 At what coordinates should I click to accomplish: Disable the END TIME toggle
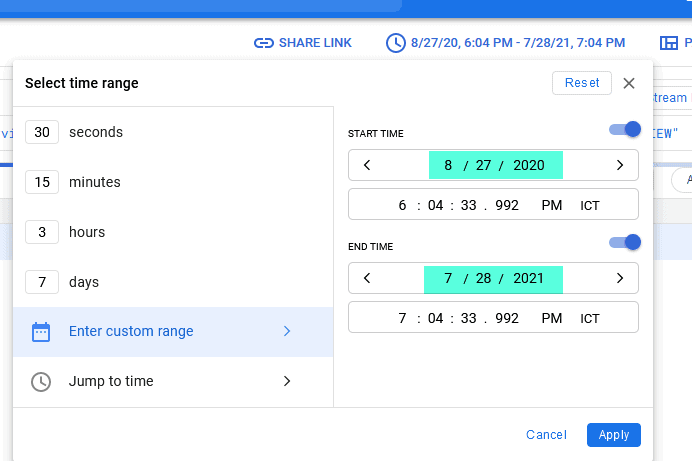(625, 242)
